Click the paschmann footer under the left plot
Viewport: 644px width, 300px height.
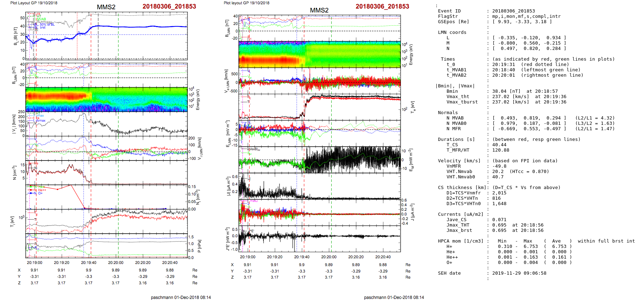[181, 297]
